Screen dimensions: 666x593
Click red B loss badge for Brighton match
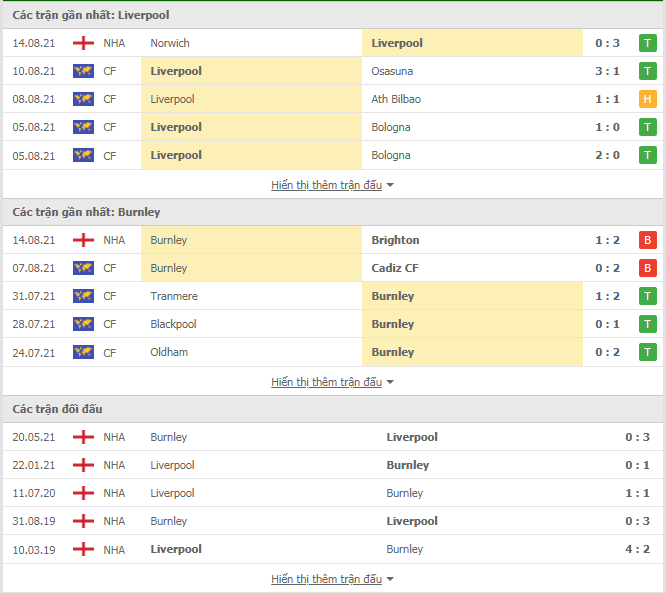coord(647,240)
